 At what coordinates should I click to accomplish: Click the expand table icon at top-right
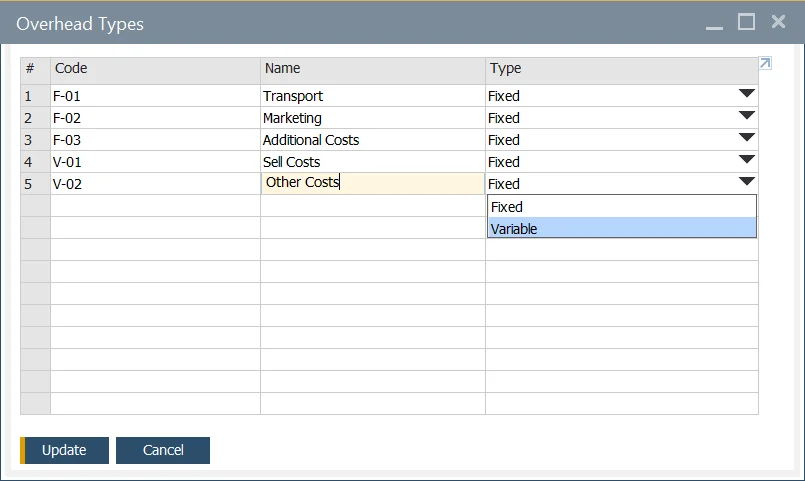765,64
